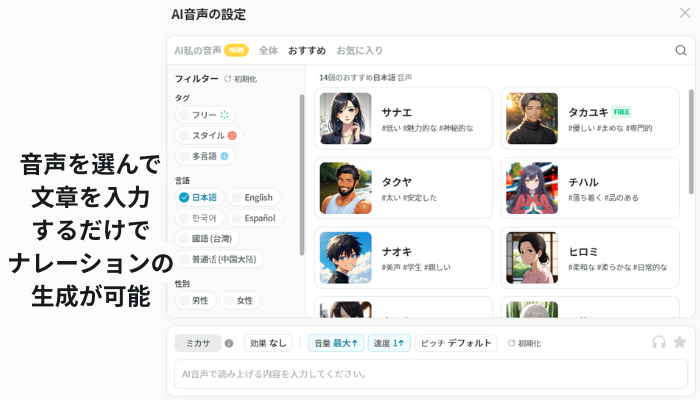Select the 女性 gender filter
This screenshot has height=400, width=700.
(x=240, y=300)
